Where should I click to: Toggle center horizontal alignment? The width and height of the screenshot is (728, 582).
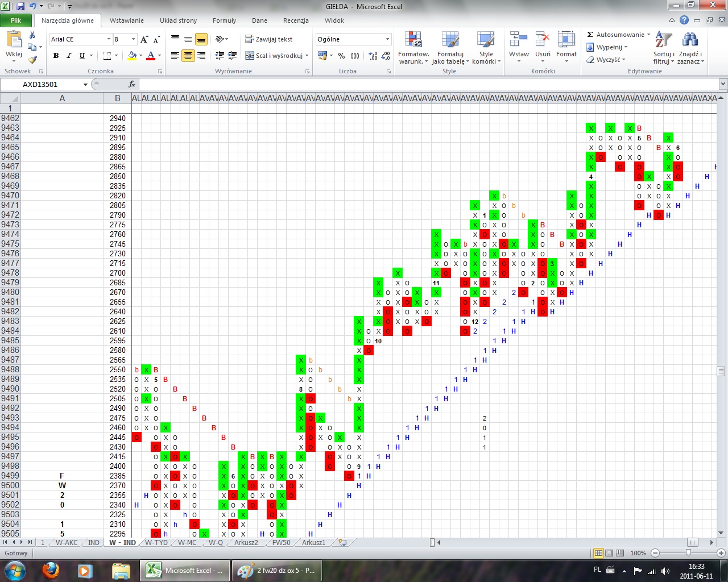pyautogui.click(x=188, y=56)
